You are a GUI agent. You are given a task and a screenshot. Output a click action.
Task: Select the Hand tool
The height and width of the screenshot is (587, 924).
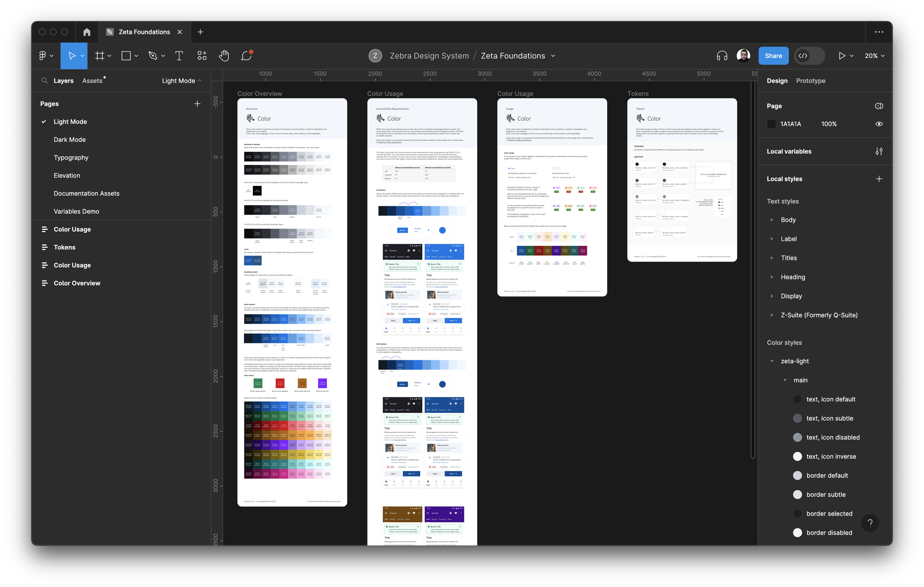point(224,56)
